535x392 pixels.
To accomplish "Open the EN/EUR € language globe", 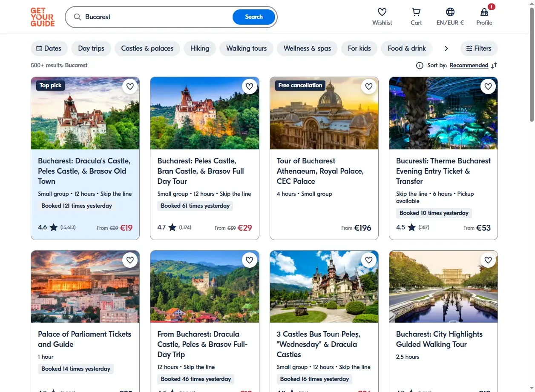I will click(x=450, y=12).
